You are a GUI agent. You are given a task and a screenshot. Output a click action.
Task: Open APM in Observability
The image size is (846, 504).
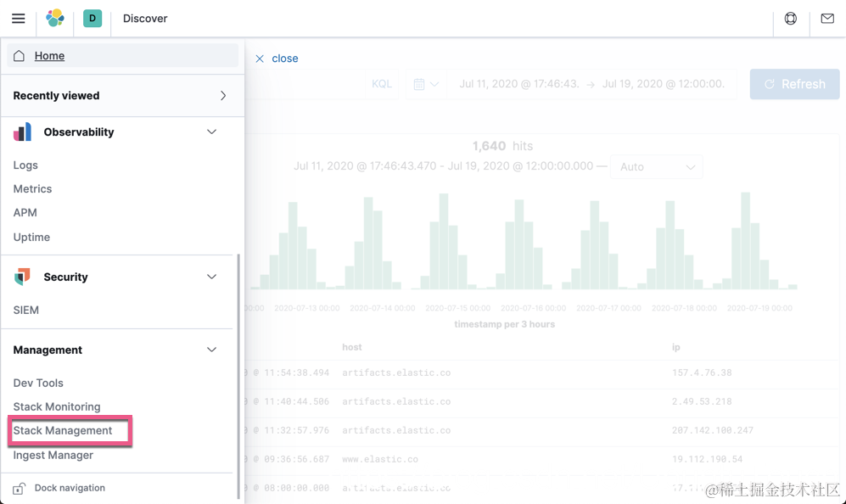(25, 213)
